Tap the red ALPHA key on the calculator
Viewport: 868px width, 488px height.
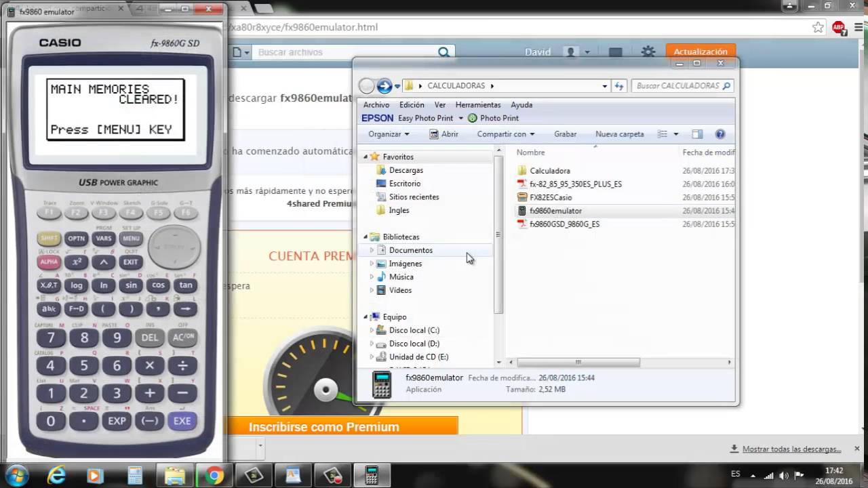(49, 262)
